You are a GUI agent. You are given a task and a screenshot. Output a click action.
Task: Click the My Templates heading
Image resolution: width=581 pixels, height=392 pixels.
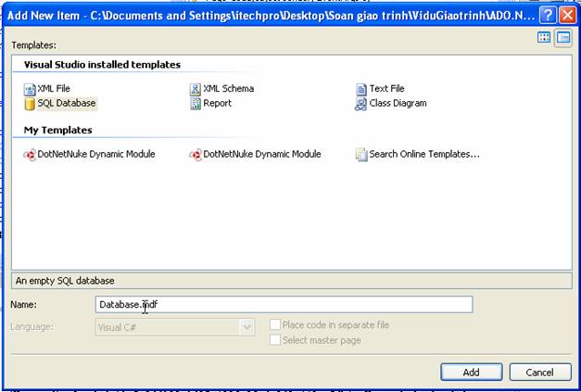click(x=57, y=130)
